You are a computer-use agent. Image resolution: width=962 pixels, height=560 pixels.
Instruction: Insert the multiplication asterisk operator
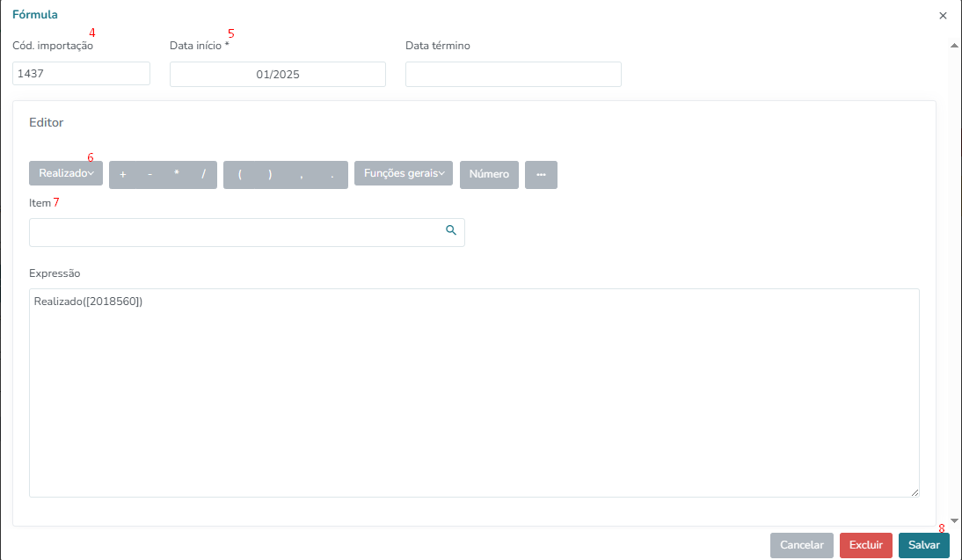pyautogui.click(x=177, y=175)
